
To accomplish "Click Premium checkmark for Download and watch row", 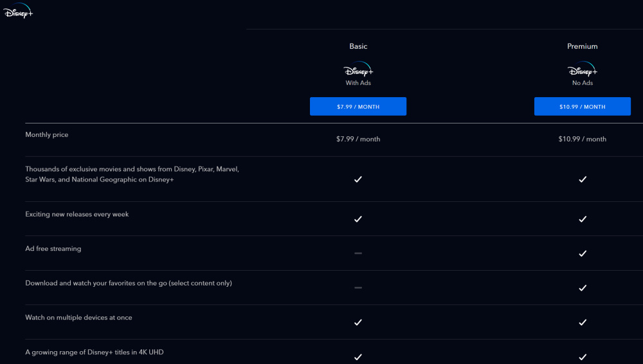I will (583, 287).
